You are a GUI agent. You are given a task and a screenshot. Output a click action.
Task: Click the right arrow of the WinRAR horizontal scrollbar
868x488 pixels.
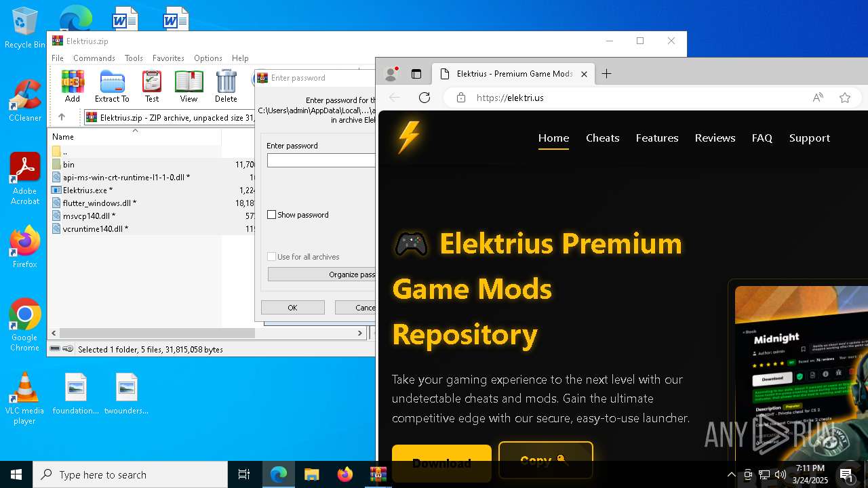360,333
